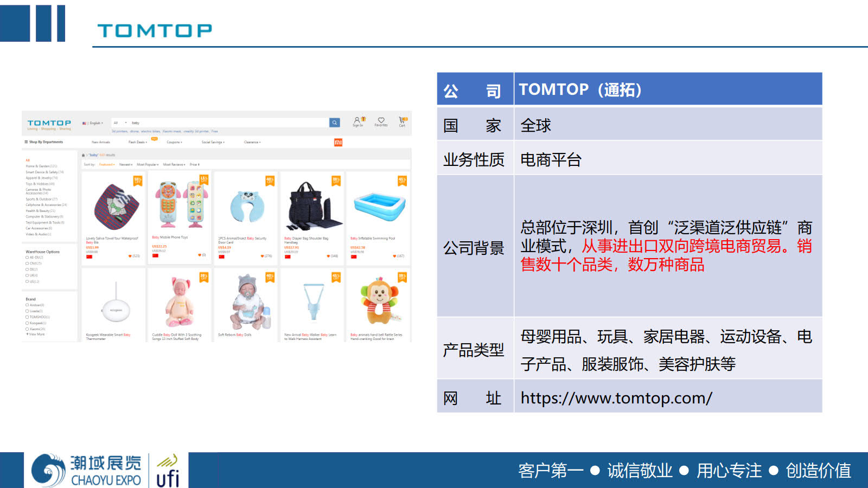
Task: Click inside the search box with 'baby'
Action: 228,123
